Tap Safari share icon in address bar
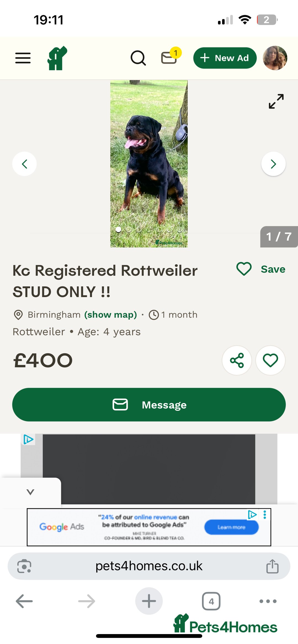The height and width of the screenshot is (644, 298). tap(272, 566)
